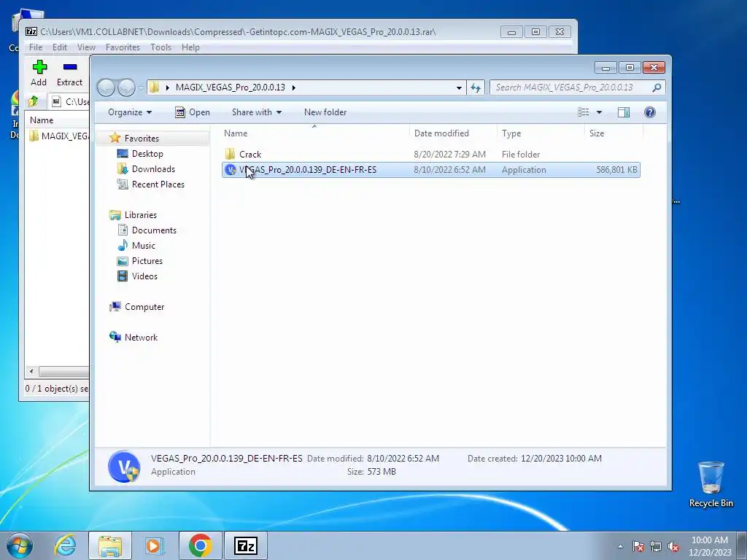Click the VEGAS installer file icon in list
The height and width of the screenshot is (560, 747).
pyautogui.click(x=231, y=170)
